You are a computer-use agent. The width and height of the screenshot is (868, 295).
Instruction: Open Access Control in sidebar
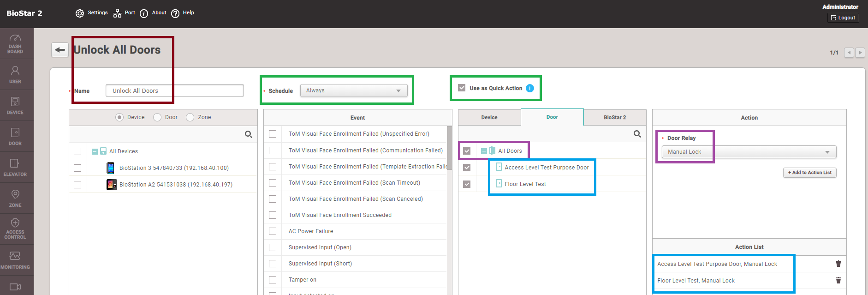[15, 229]
